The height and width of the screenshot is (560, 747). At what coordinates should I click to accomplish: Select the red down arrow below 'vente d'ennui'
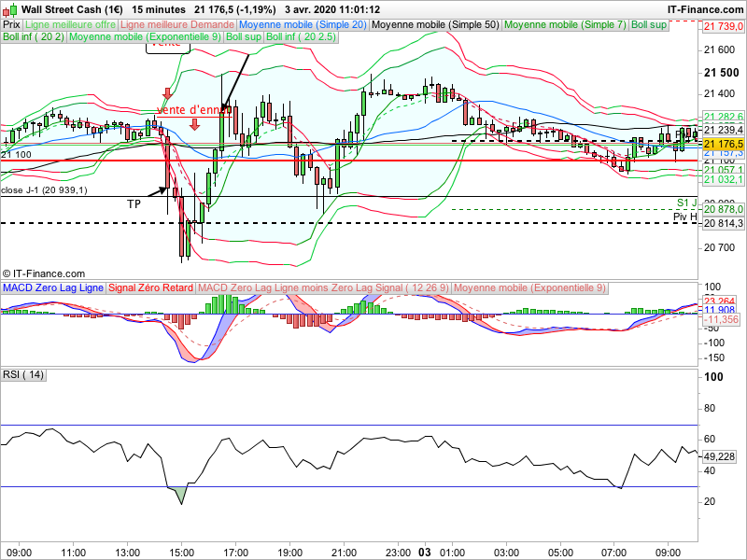(194, 125)
